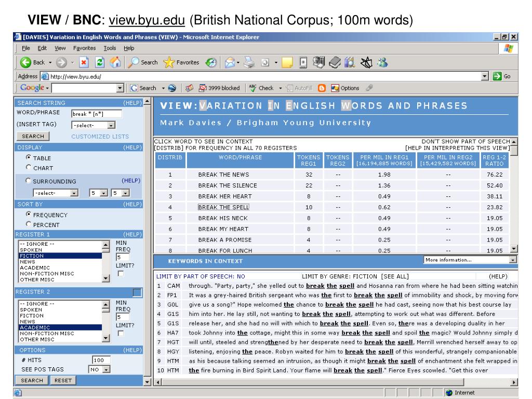Click SEE ALL genre link
532x399 pixels.
[x=395, y=276]
